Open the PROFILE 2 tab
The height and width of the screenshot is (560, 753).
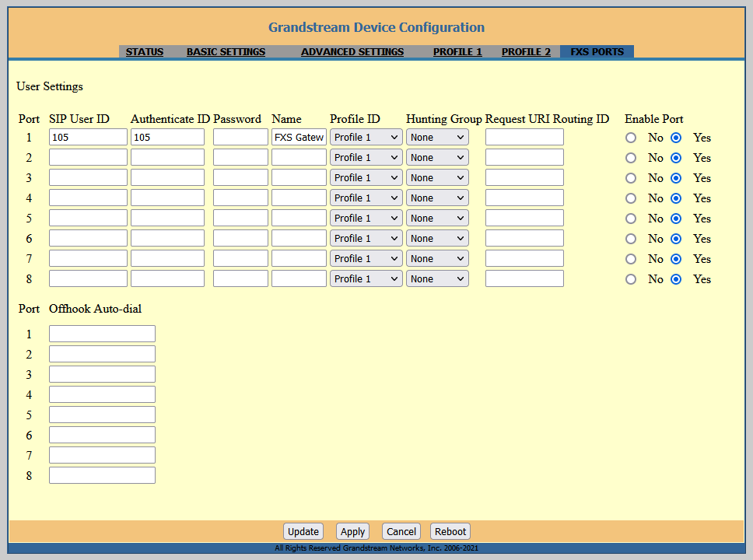[526, 52]
